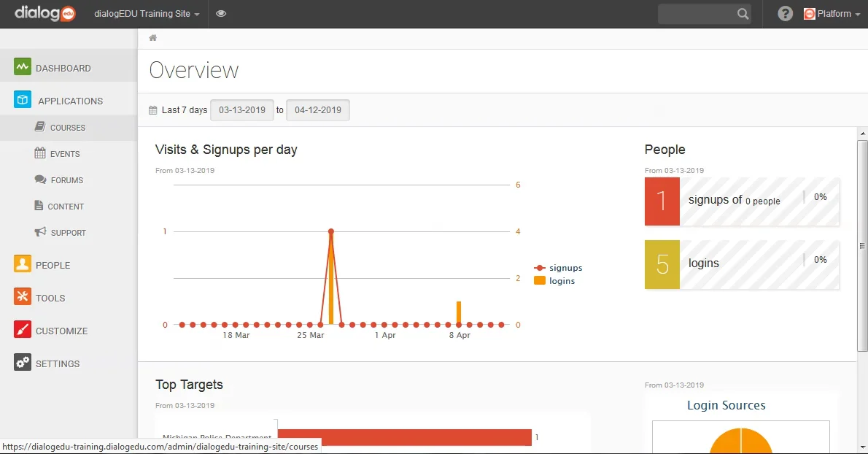
Task: Open the Dashboard chart icon
Action: click(x=22, y=67)
